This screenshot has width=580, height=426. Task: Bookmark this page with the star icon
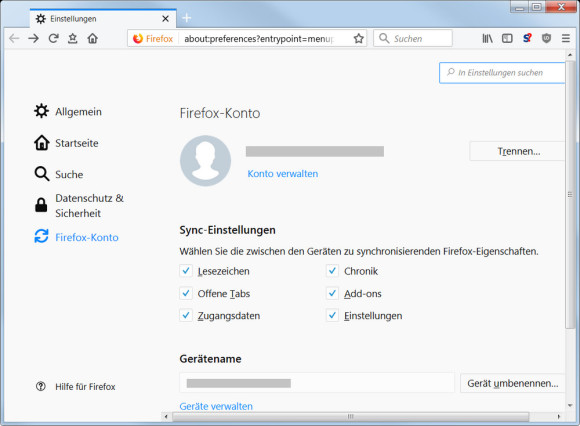[x=358, y=38]
